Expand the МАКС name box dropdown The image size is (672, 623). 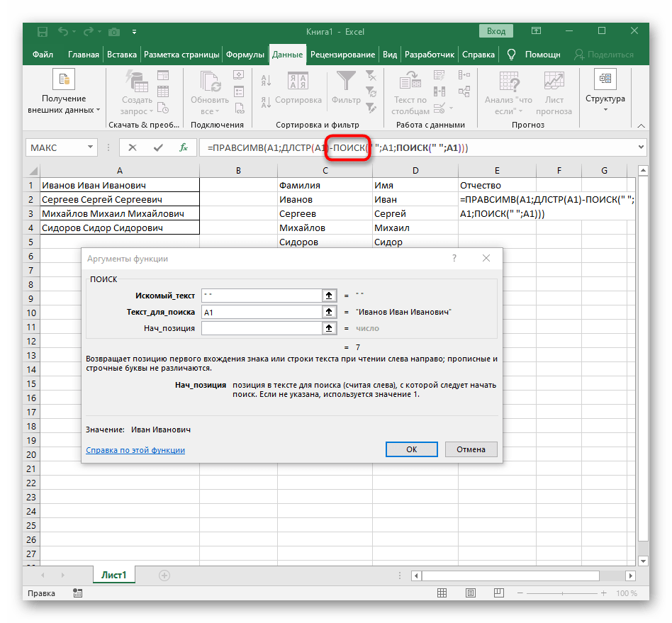click(x=90, y=147)
